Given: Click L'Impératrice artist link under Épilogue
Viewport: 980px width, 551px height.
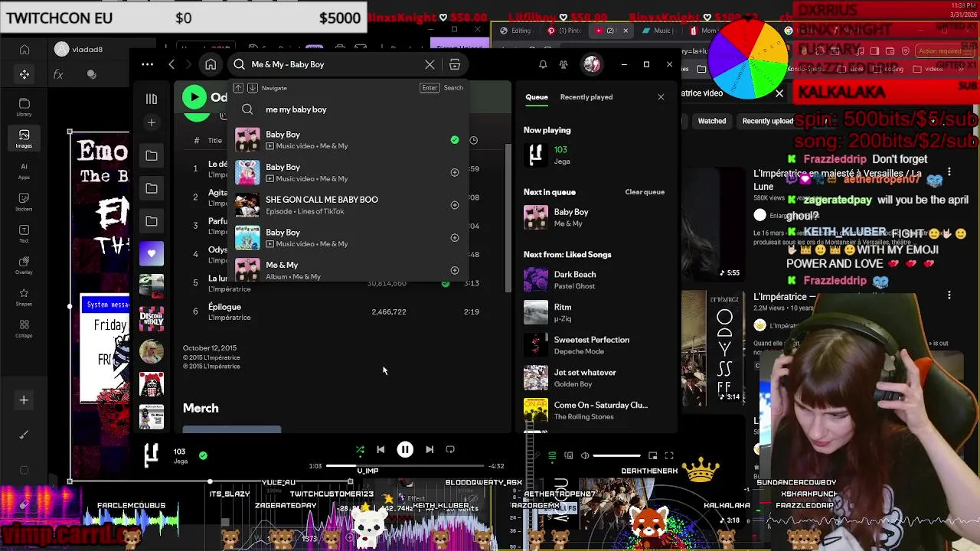Looking at the screenshot, I should click(x=229, y=318).
